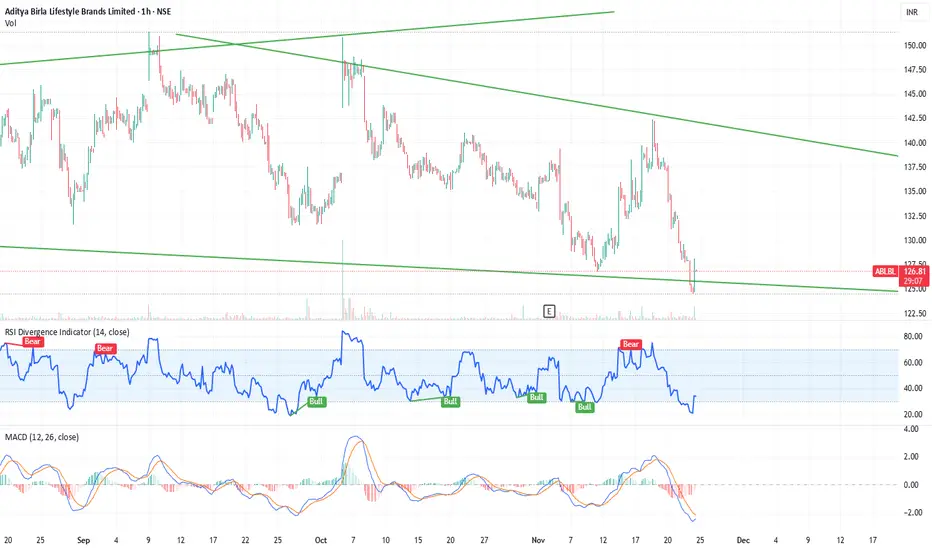
Task: Click the 29:07 bar countdown timer
Action: [x=914, y=281]
